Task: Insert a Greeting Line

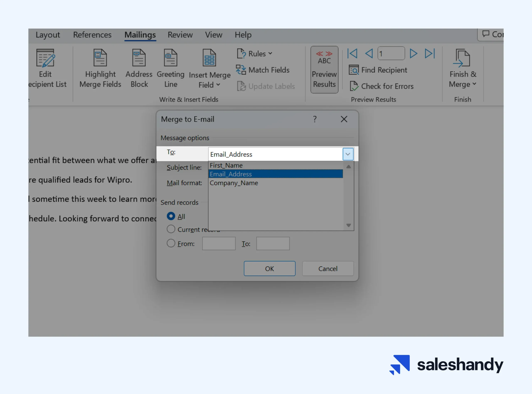Action: [x=171, y=68]
